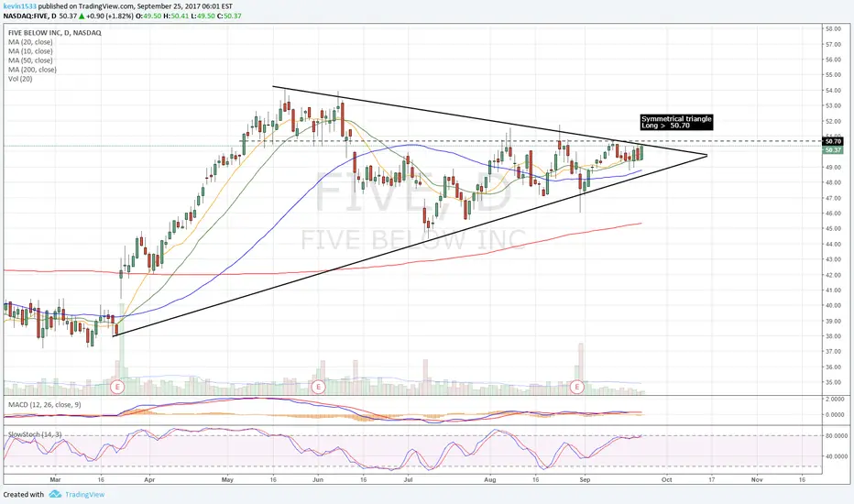Click the 'September 25, 2017 06:01 EST' publish timestamp

[x=185, y=6]
